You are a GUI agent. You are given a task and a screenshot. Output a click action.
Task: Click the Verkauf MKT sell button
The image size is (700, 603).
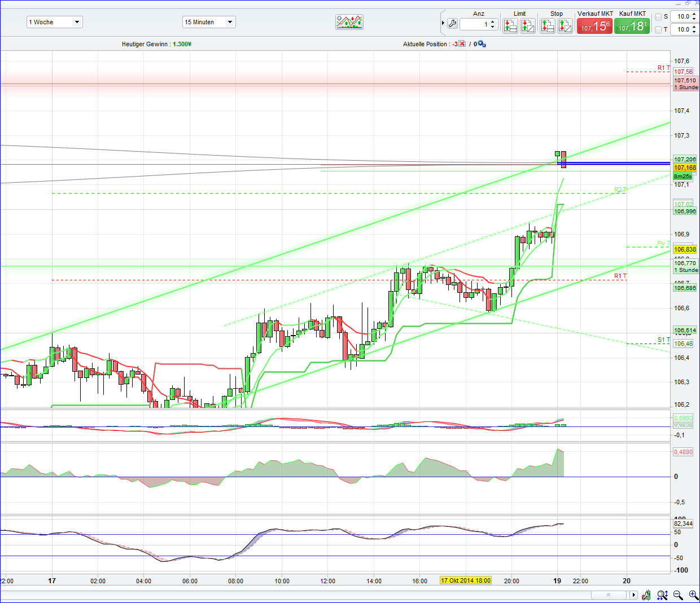tap(594, 26)
